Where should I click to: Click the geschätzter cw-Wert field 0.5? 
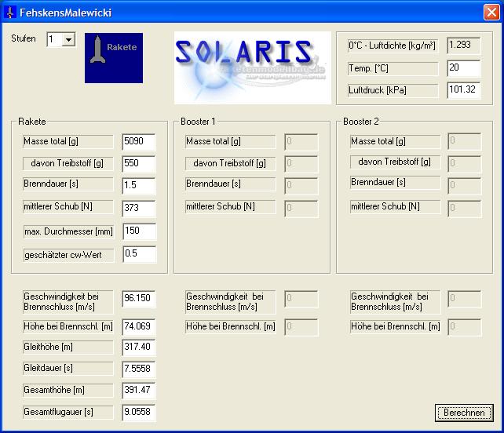point(140,254)
